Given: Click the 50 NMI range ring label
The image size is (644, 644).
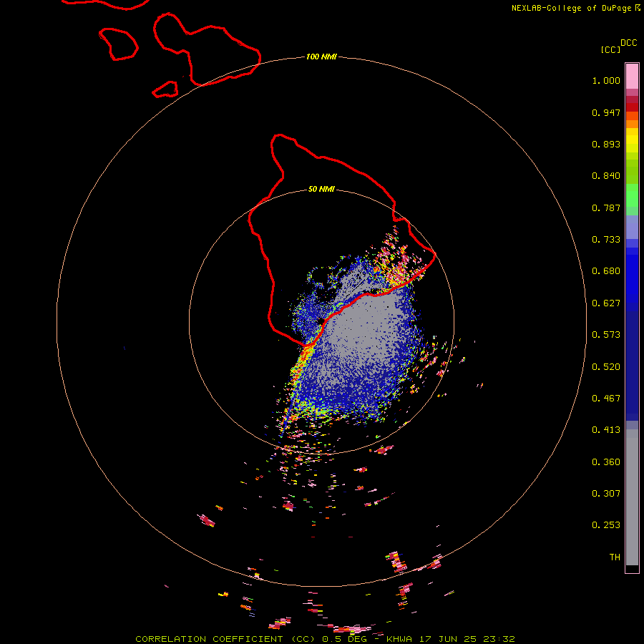Looking at the screenshot, I should click(x=321, y=189).
